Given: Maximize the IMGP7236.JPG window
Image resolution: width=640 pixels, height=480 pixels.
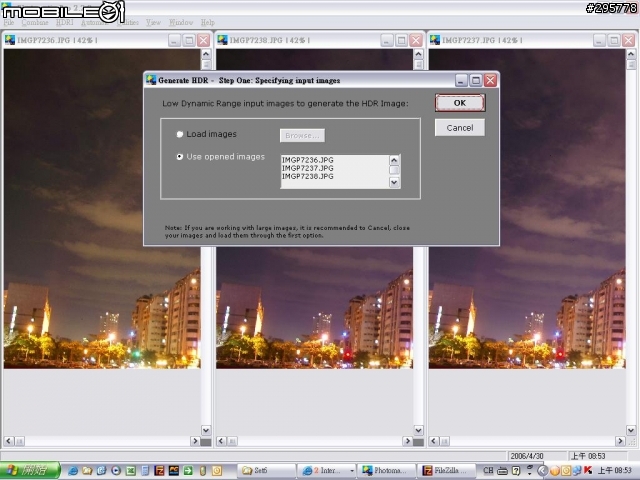Looking at the screenshot, I should pyautogui.click(x=189, y=40).
